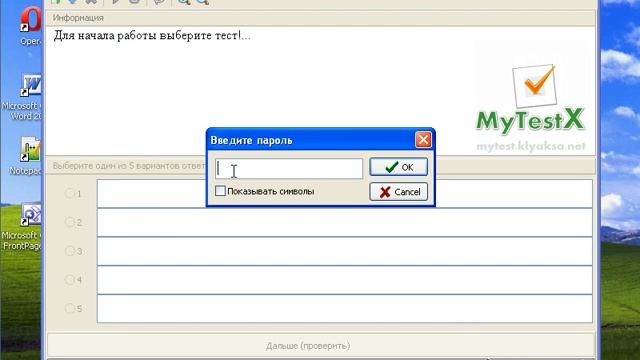The image size is (640, 360).
Task: Click the answer box for option 2
Action: click(x=344, y=222)
